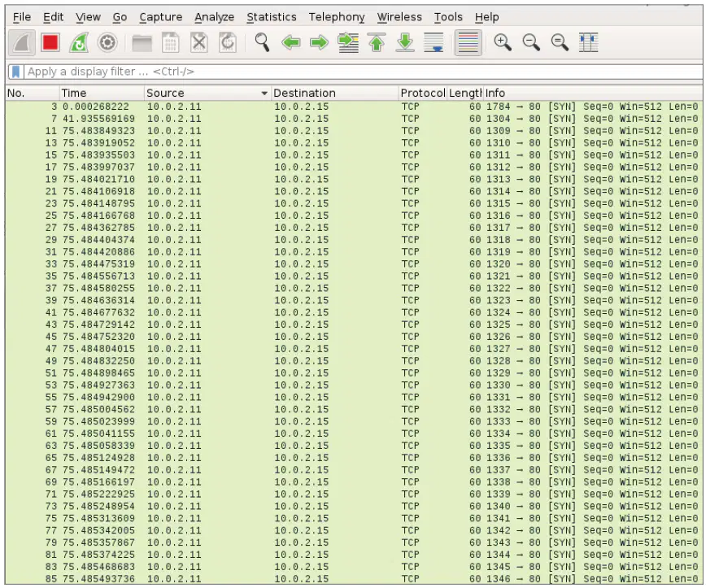The image size is (706, 588).
Task: Select packet with Info 1784 → 80
Action: click(x=354, y=107)
